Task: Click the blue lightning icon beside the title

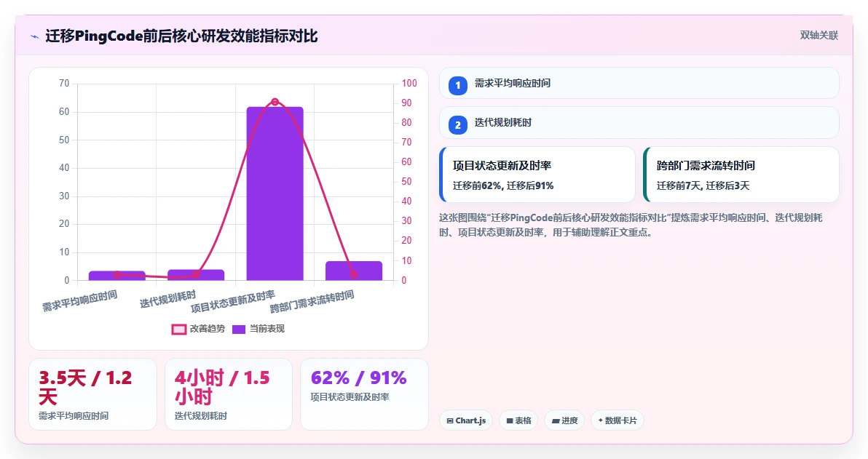Action: [x=34, y=36]
